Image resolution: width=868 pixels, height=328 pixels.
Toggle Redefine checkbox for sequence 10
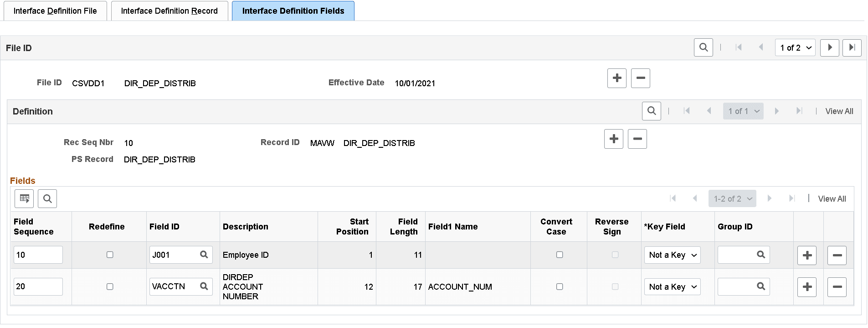pyautogui.click(x=110, y=255)
